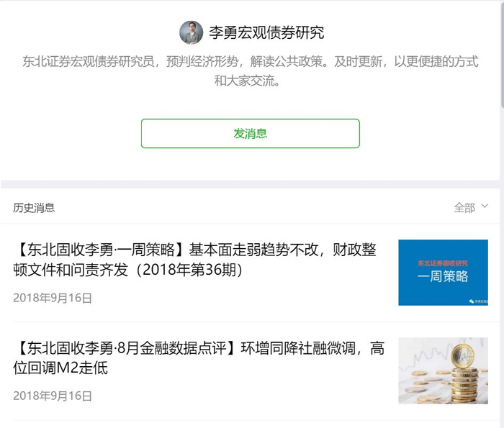
Task: Open the 一周策略 2018年第36期 article
Action: (194, 260)
